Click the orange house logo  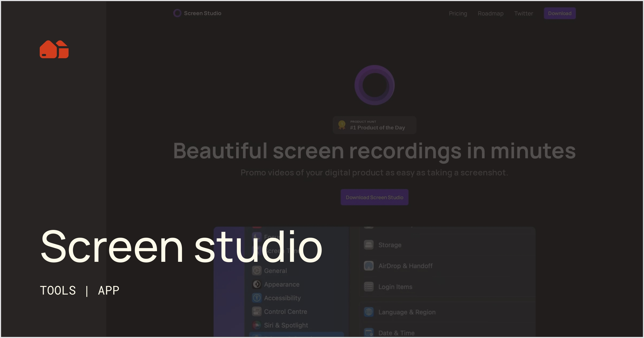click(x=54, y=49)
